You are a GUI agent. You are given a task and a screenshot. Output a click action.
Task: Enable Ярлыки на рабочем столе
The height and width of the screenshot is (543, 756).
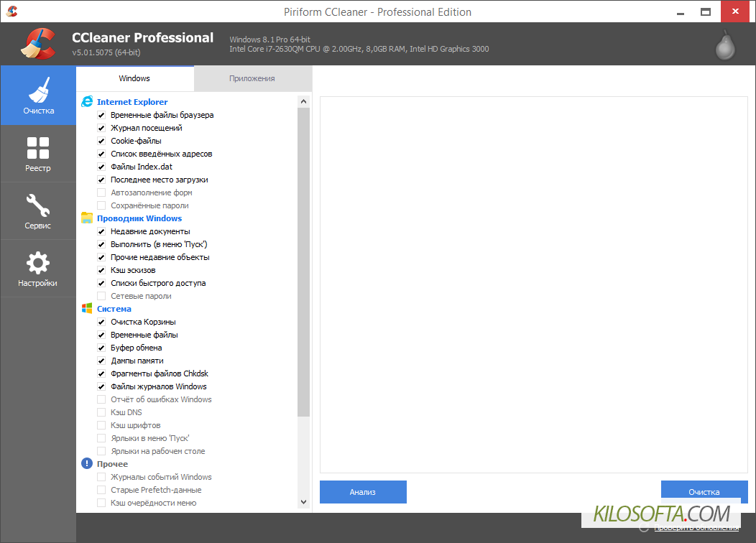coord(101,451)
